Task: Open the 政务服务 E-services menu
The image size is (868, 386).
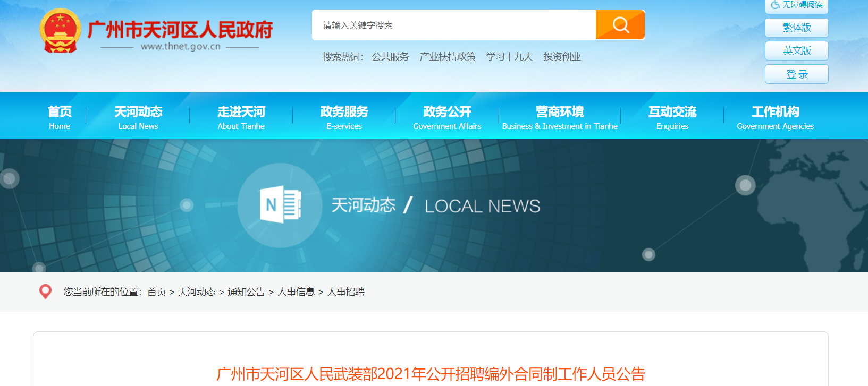Action: 344,117
